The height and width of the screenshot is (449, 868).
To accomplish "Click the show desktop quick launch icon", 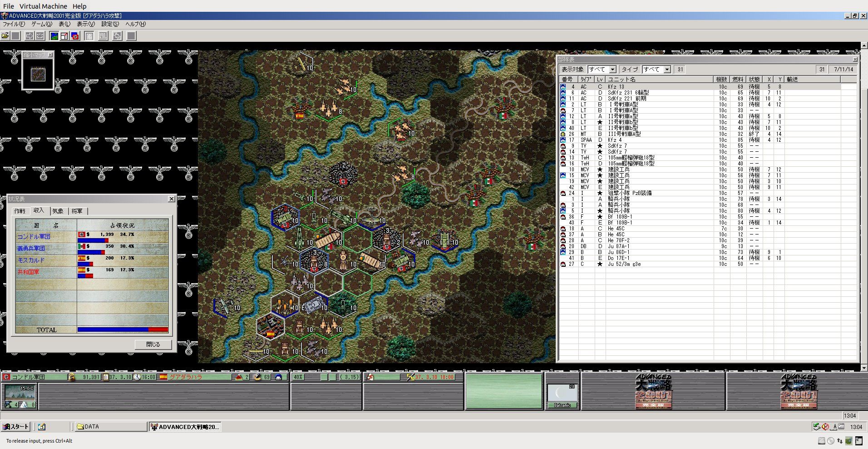I will (42, 427).
